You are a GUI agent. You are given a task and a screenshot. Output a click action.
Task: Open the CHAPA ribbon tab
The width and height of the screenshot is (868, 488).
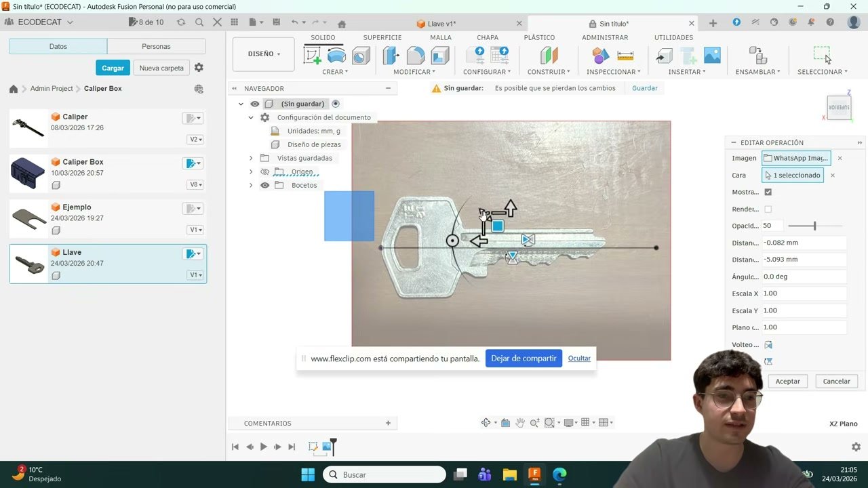[x=488, y=38]
